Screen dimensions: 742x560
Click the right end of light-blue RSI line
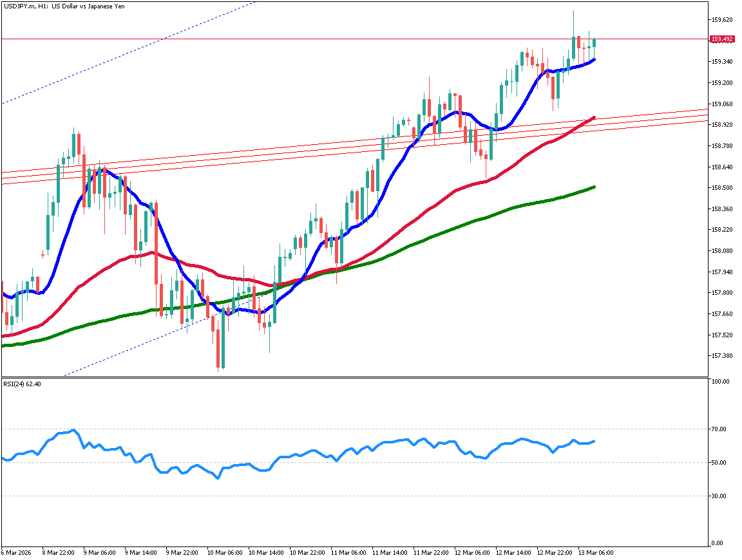[x=593, y=442]
